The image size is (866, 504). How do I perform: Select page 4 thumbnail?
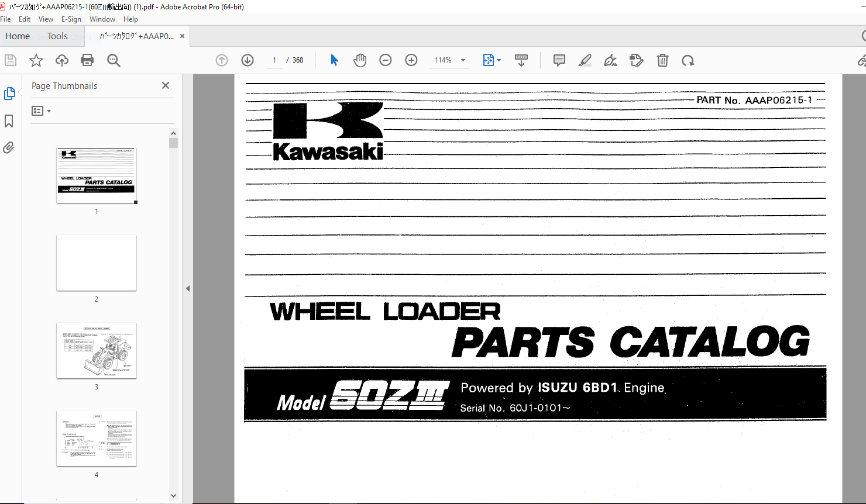[97, 439]
